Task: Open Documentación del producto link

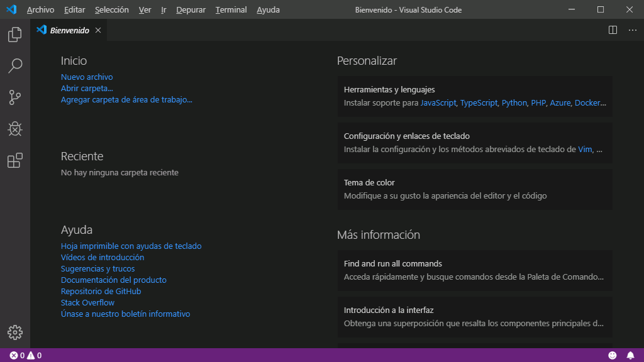Action: click(x=113, y=280)
